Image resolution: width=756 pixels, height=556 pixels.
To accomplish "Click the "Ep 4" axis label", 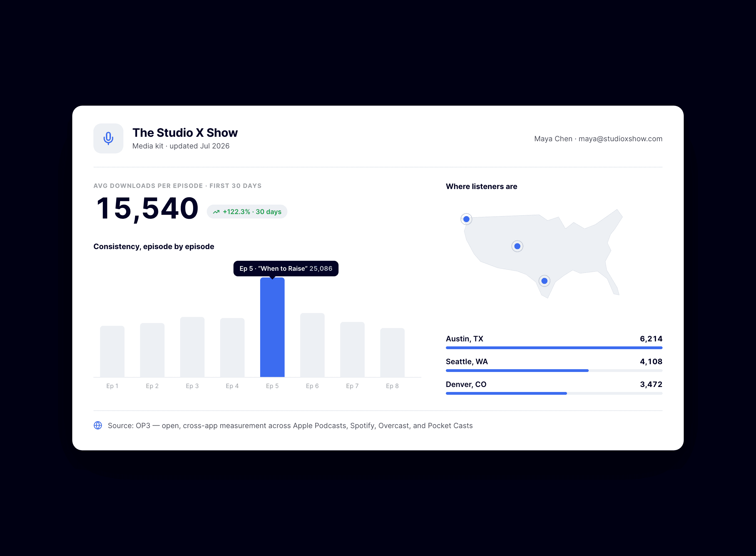I will click(x=232, y=386).
